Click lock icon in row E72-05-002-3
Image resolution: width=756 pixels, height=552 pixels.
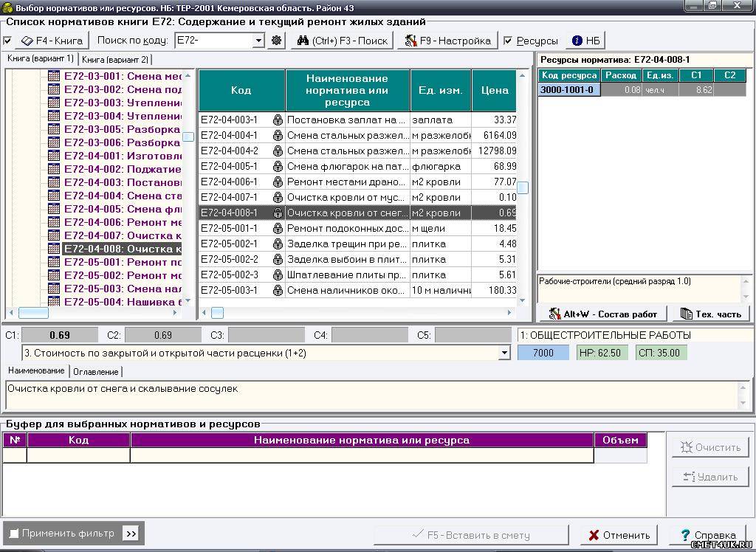tap(278, 275)
